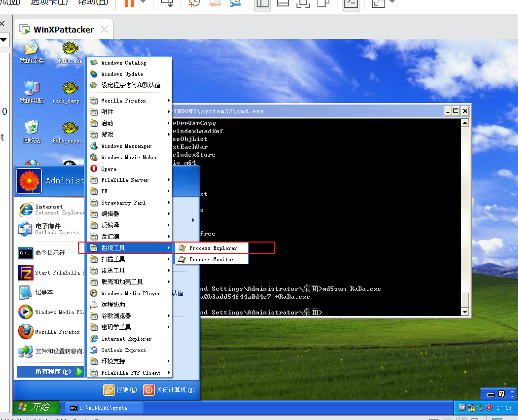518x420 pixels.
Task: Click the 开始 Start button
Action: pyautogui.click(x=37, y=408)
